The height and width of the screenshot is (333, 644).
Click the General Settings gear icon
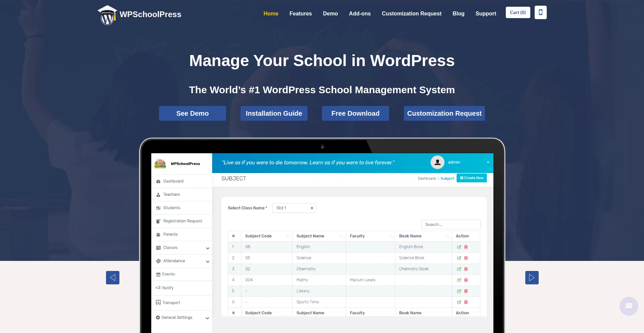pos(158,318)
